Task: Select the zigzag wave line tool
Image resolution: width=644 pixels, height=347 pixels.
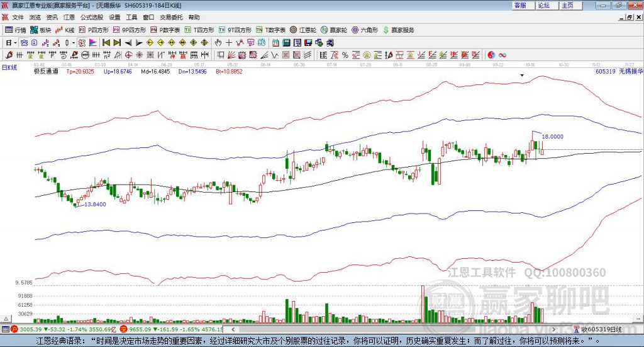Action: click(x=275, y=55)
